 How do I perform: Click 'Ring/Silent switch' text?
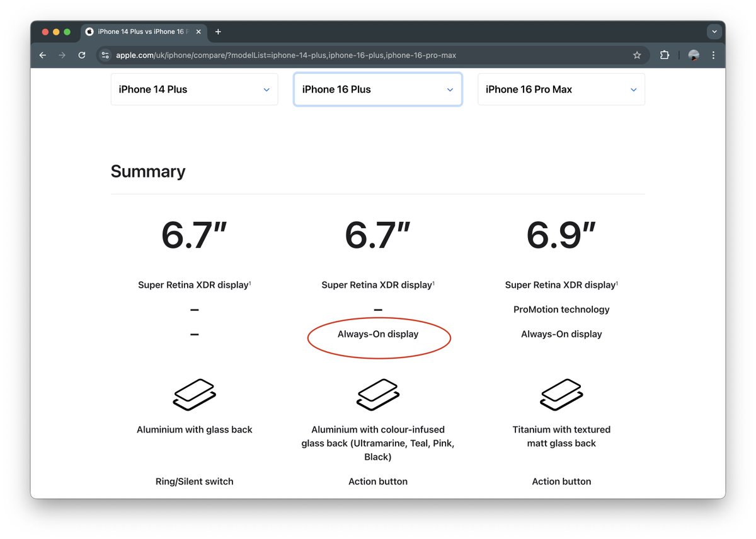tap(195, 482)
